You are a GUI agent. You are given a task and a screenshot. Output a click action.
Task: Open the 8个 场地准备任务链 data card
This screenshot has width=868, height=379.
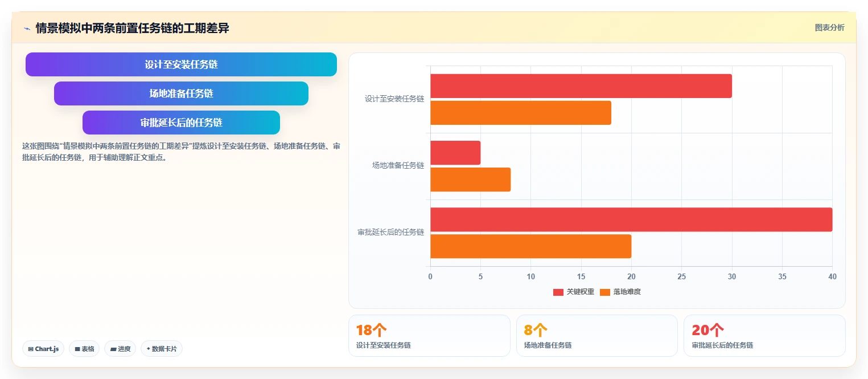click(x=597, y=336)
